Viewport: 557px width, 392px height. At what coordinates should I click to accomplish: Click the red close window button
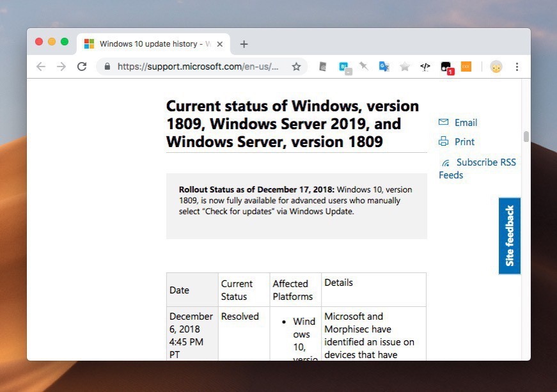(39, 42)
